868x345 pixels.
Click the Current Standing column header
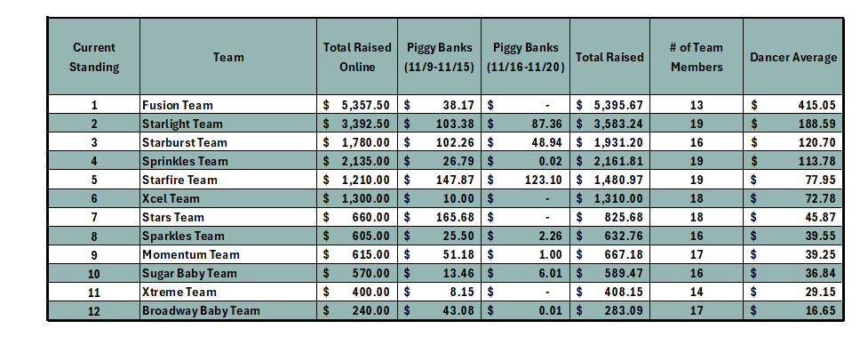click(94, 57)
